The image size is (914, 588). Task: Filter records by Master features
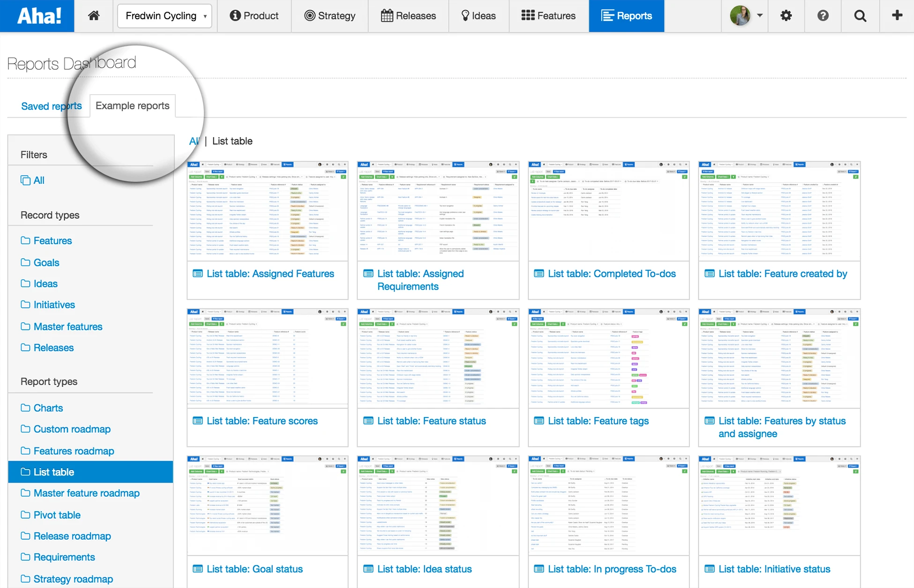(x=67, y=327)
